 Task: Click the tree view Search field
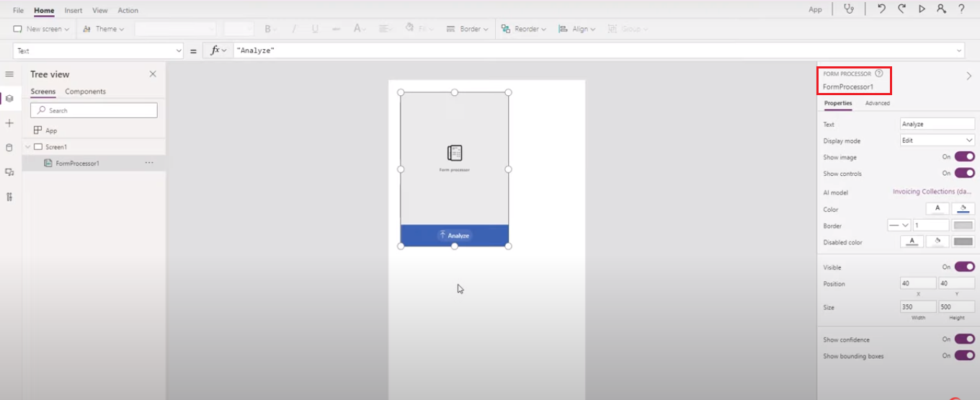(x=94, y=110)
